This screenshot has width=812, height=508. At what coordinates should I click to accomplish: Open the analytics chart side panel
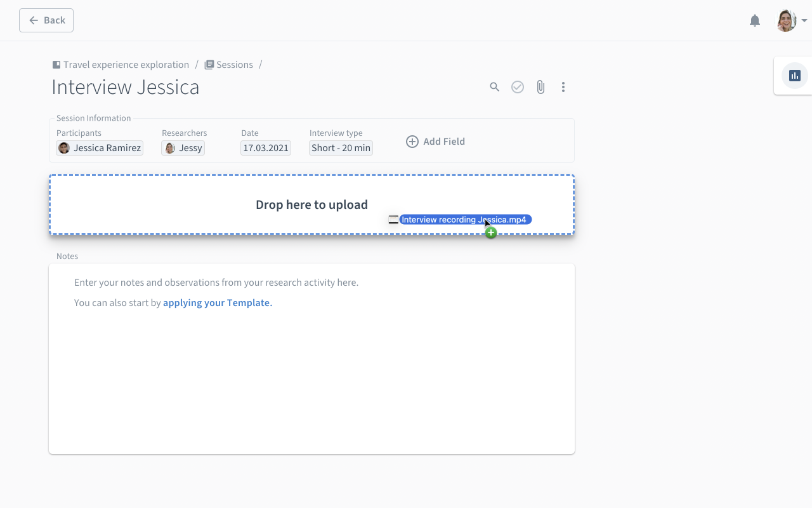[x=795, y=76]
